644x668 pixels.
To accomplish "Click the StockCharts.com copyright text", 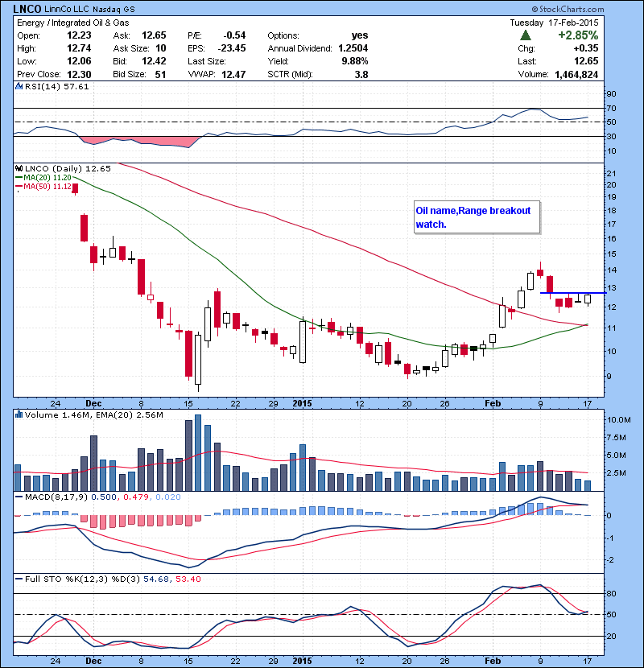I will tap(568, 9).
